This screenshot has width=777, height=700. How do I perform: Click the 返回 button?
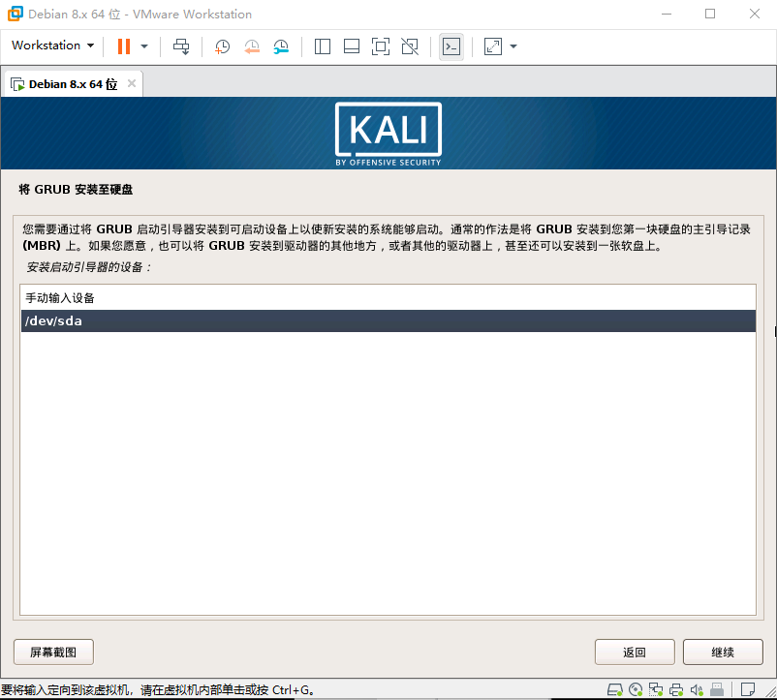[x=635, y=652]
